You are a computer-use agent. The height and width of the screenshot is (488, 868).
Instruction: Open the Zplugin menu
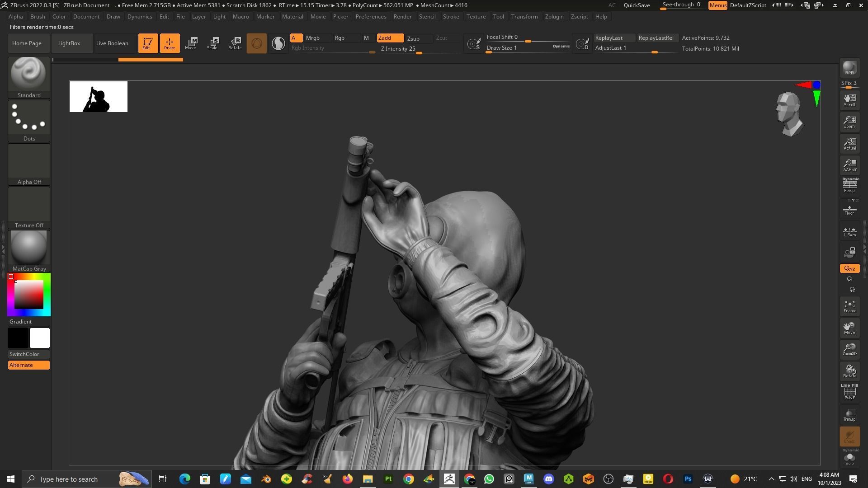tap(554, 17)
